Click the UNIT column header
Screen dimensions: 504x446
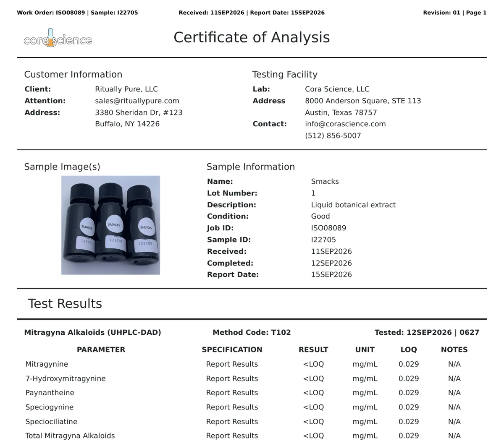(x=365, y=349)
